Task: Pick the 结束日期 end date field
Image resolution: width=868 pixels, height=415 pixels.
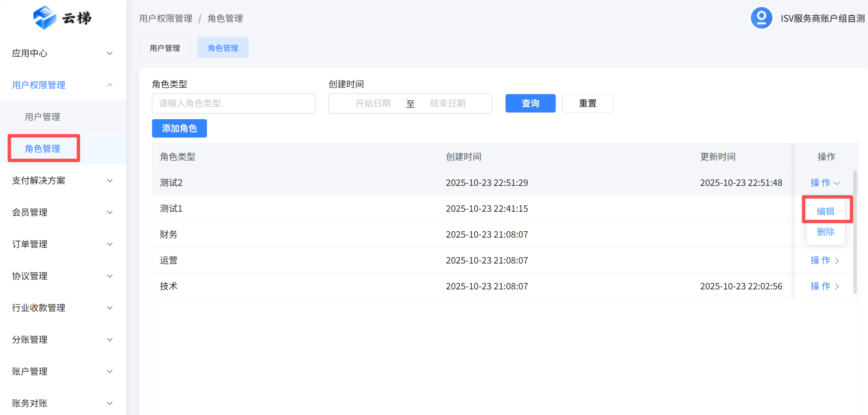Action: tap(448, 104)
